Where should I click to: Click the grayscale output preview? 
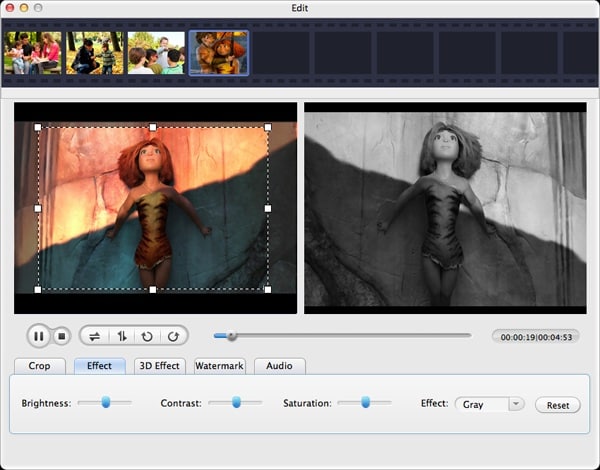tap(445, 208)
